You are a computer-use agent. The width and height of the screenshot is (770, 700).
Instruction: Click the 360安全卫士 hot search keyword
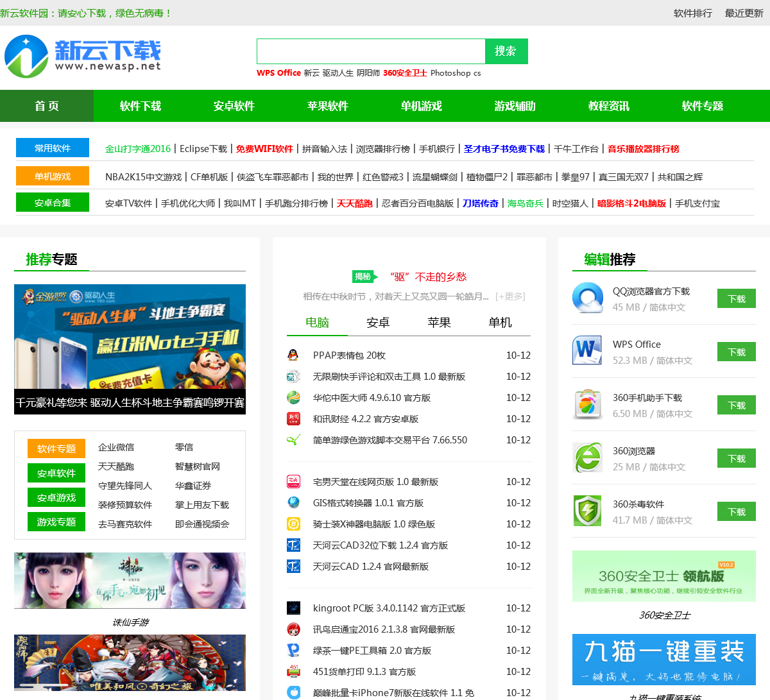405,73
